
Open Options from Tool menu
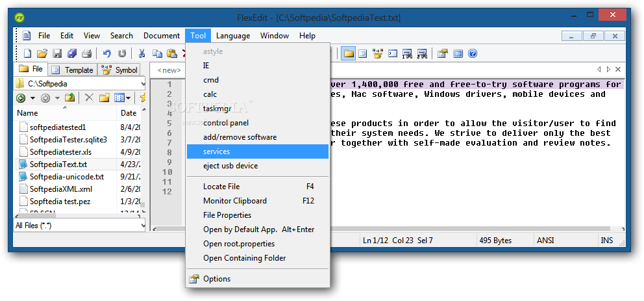pyautogui.click(x=258, y=279)
